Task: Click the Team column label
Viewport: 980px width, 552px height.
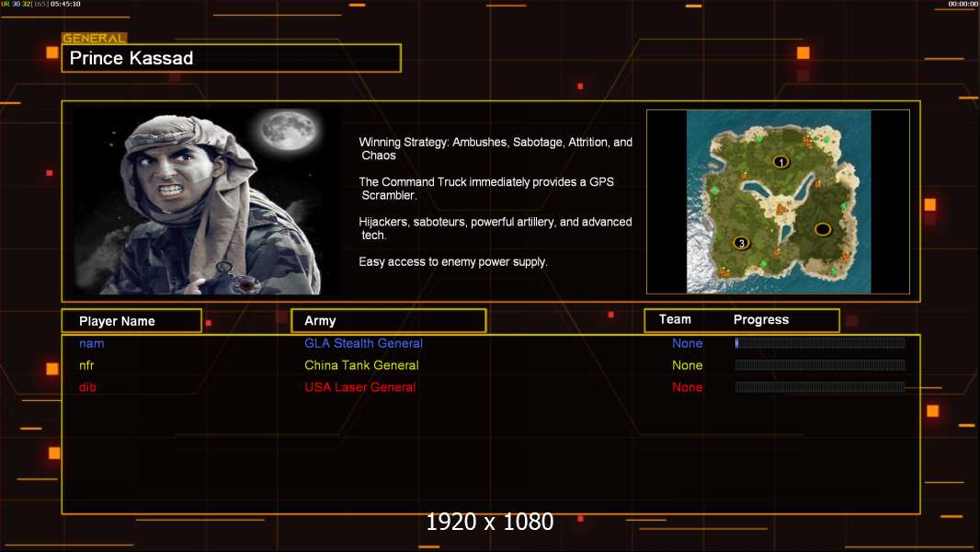Action: [675, 319]
